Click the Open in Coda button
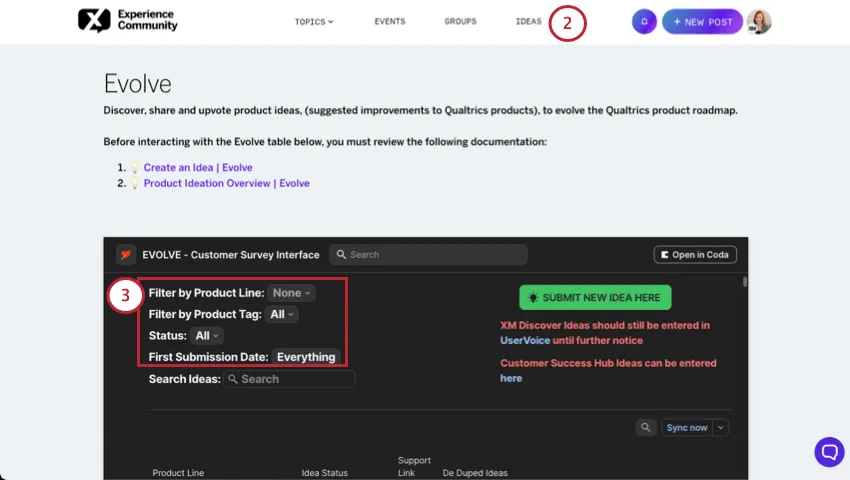Image resolution: width=850 pixels, height=480 pixels. (695, 255)
